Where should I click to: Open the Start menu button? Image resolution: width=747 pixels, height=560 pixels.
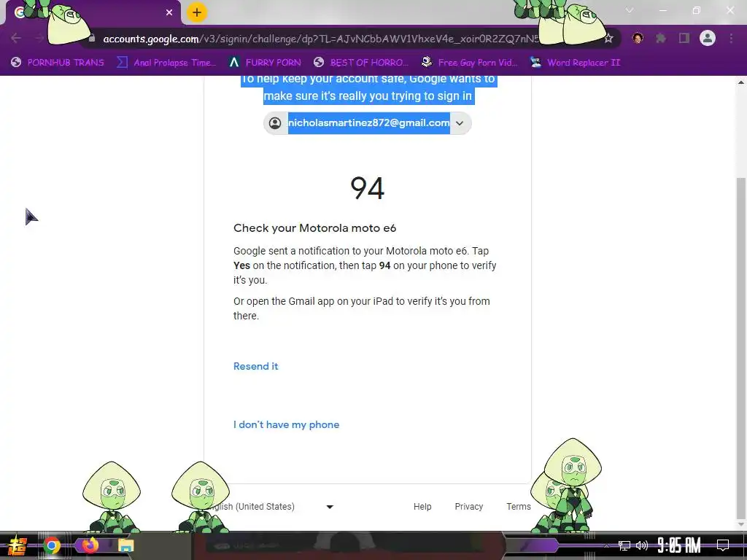[x=18, y=545]
